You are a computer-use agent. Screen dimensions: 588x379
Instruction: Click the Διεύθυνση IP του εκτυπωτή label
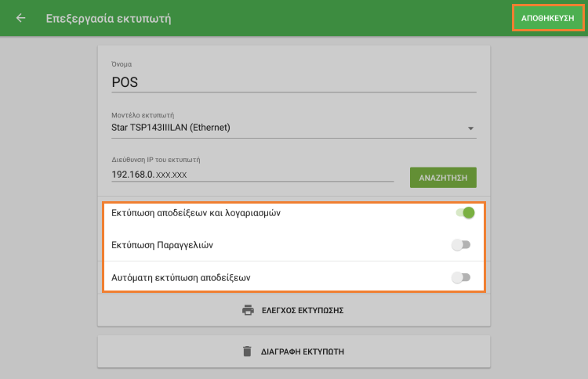pyautogui.click(x=157, y=160)
